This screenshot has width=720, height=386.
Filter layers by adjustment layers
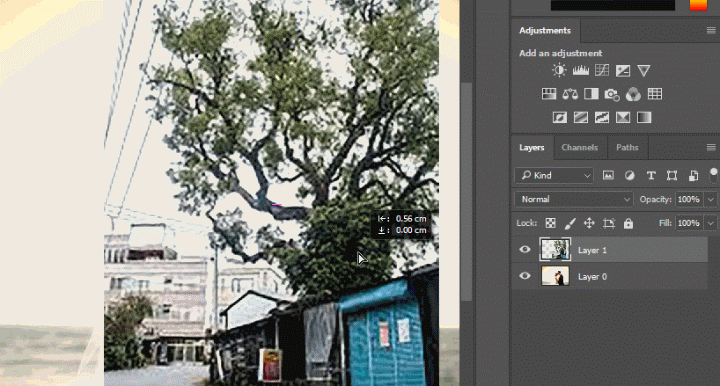tap(630, 175)
